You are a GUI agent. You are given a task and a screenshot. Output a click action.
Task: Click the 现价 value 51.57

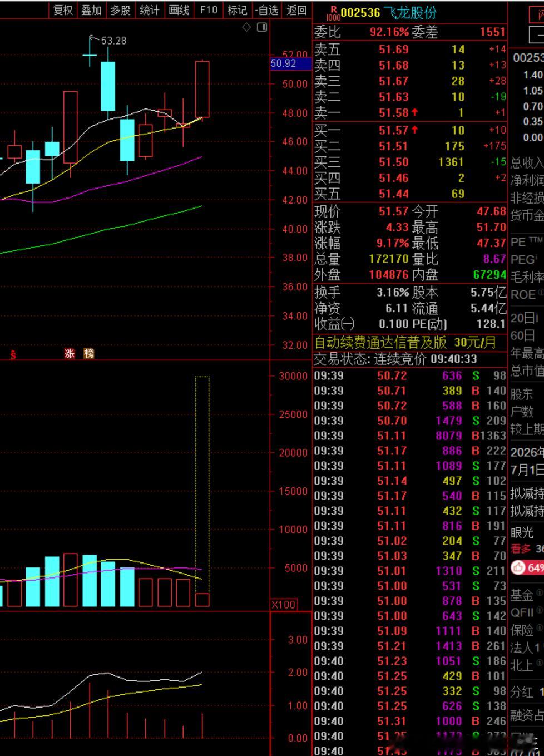pos(394,211)
